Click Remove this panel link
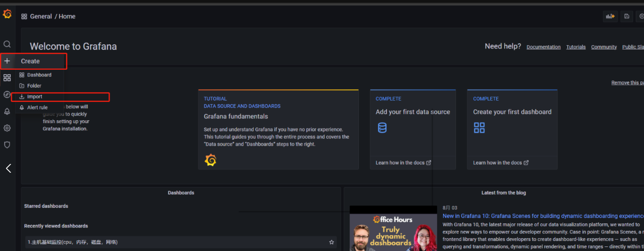 tap(627, 83)
